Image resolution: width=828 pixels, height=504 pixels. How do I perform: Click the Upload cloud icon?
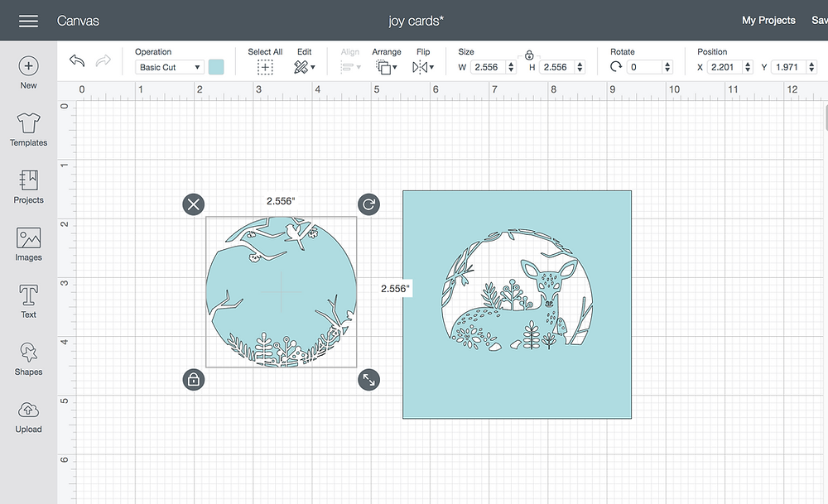28,410
